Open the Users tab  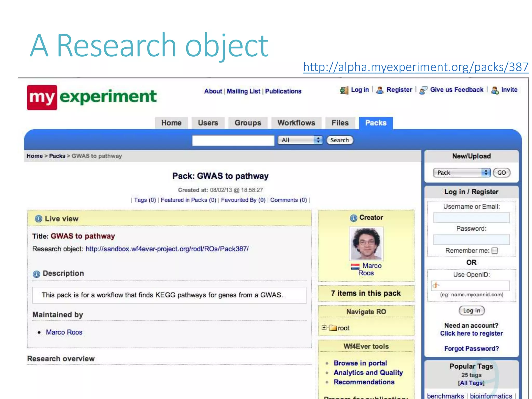pos(208,123)
